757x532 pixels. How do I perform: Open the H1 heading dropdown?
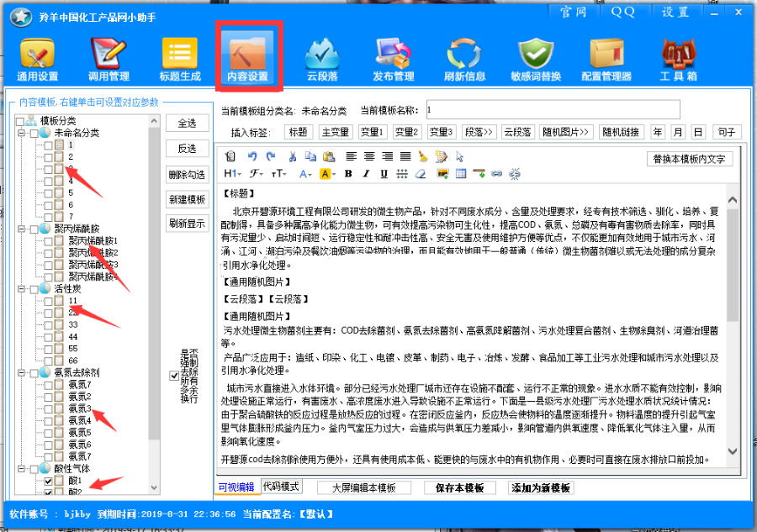232,174
